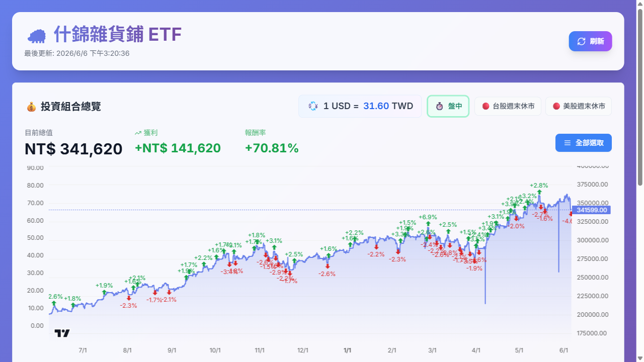Viewport: 644px width, 362px height.
Task: Click the scrollbar down arrow
Action: point(640,358)
